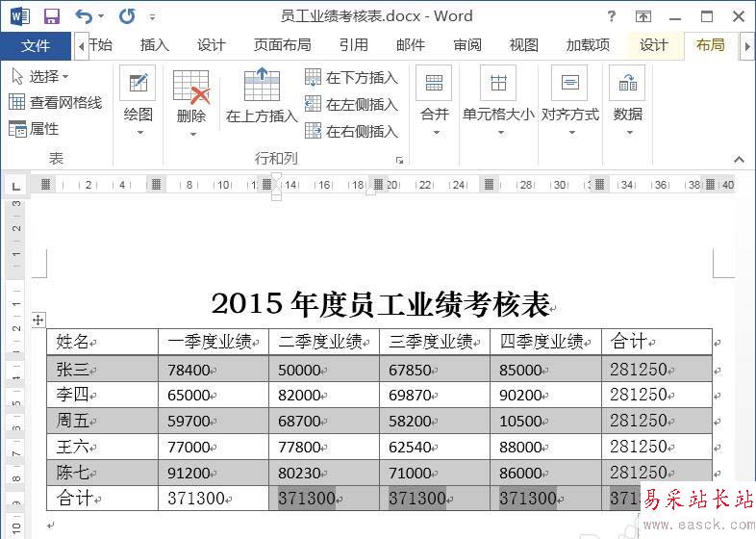
Task: Collapse the ribbon with the arrow
Action: point(739,159)
